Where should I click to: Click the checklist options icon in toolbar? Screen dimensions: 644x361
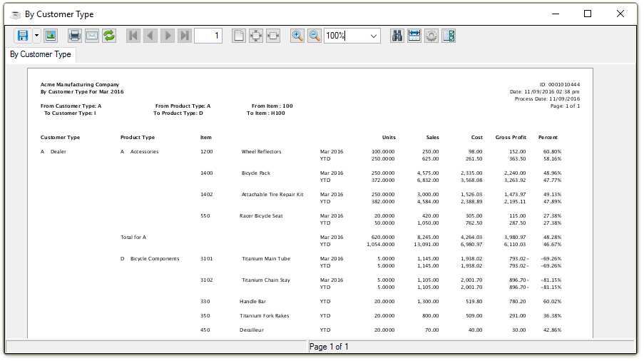point(449,36)
